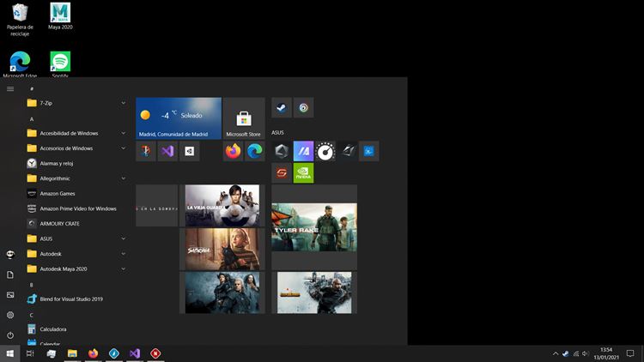Open the tile left of Visual Studio
The height and width of the screenshot is (362, 644).
146,151
